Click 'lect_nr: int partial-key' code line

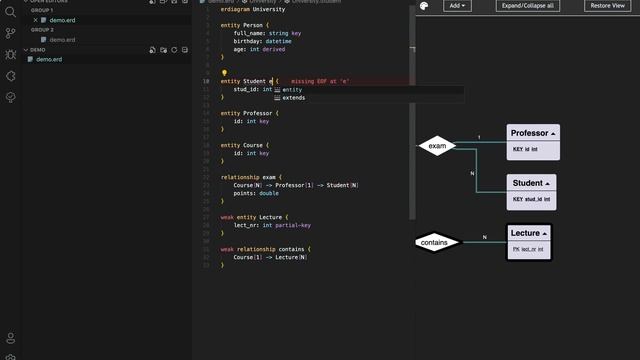(272, 225)
